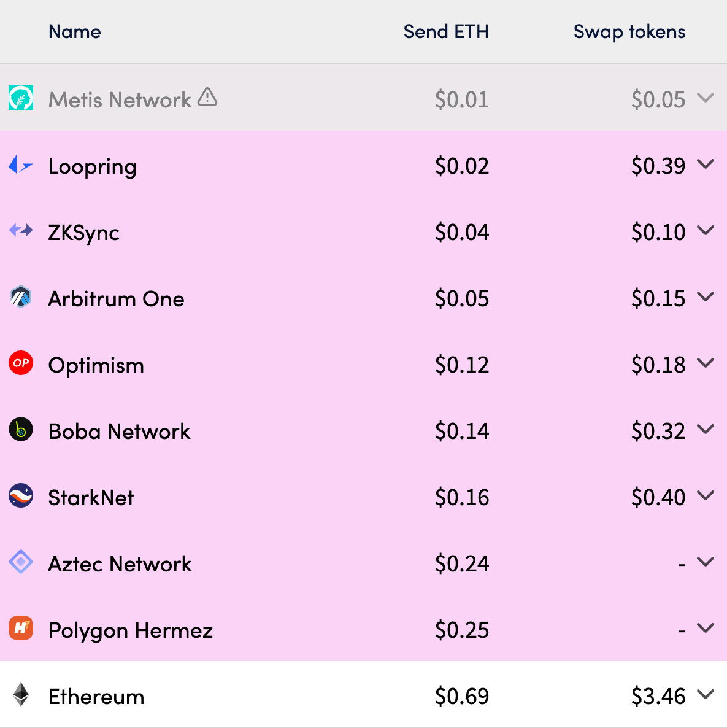Sort by the Send ETH column
The image size is (727, 728).
[x=446, y=32]
